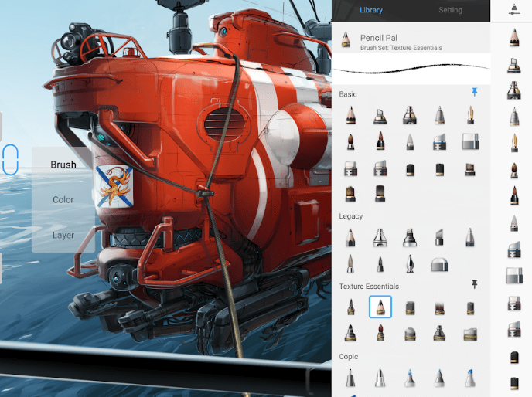Choose the grey dome brush in Texture Essentials
This screenshot has width=532, height=397.
click(410, 334)
